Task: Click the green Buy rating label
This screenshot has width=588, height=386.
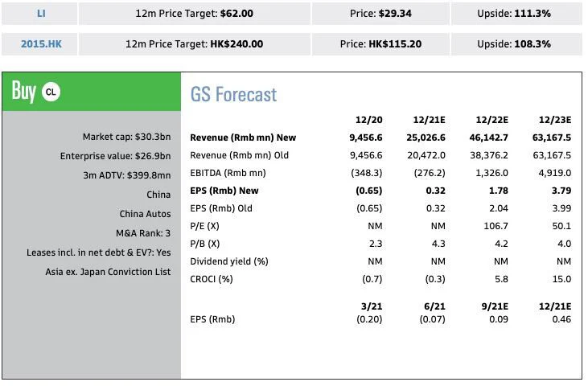Action: click(23, 91)
